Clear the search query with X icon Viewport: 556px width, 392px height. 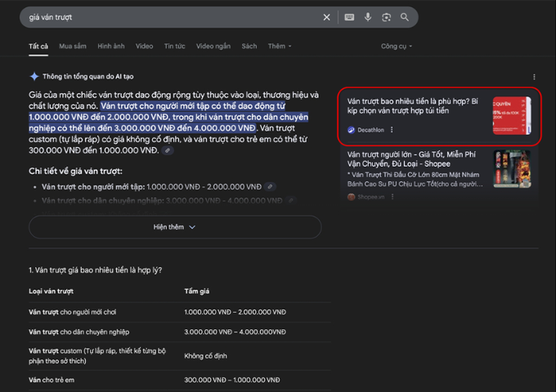(x=326, y=17)
